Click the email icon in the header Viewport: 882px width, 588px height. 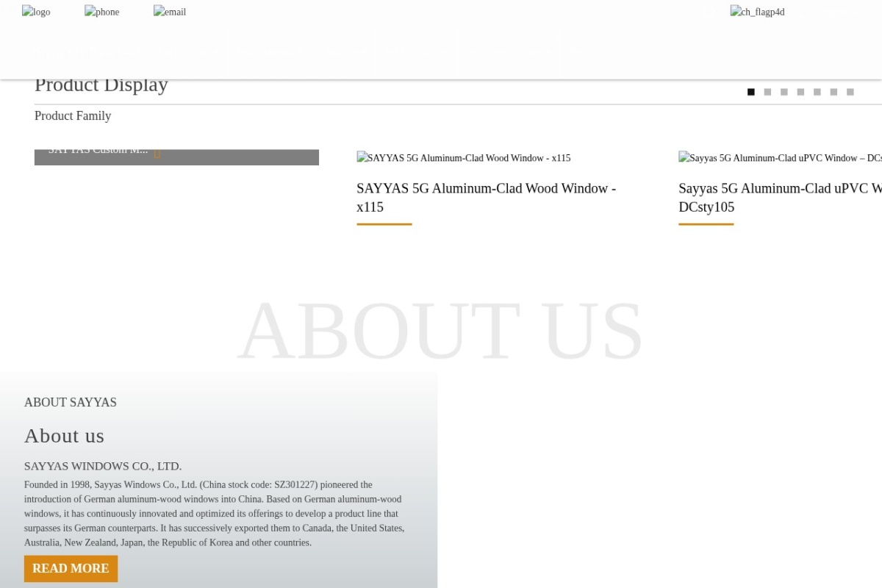pos(170,12)
